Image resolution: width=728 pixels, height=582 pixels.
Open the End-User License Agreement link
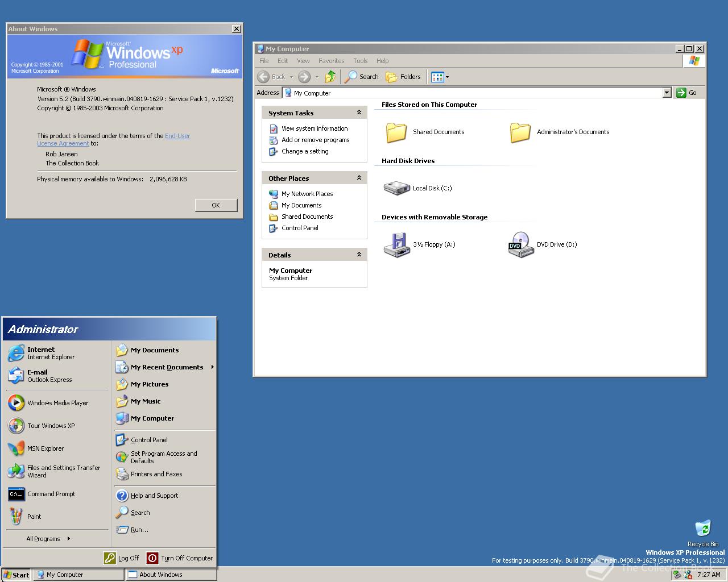[x=114, y=140]
